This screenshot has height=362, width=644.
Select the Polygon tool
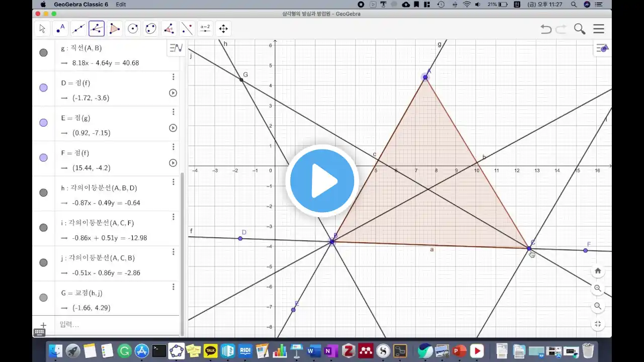pyautogui.click(x=115, y=29)
